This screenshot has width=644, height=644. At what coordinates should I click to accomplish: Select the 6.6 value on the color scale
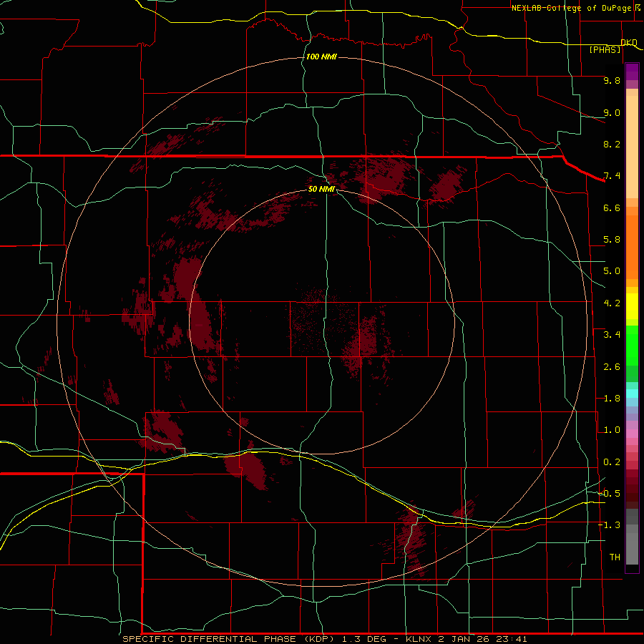tap(612, 208)
